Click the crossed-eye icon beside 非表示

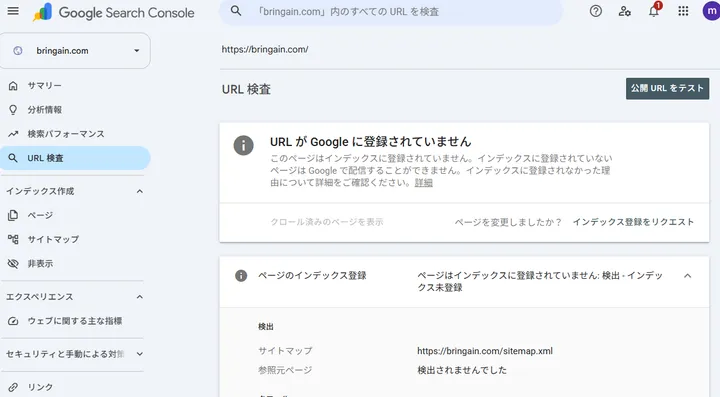13,263
